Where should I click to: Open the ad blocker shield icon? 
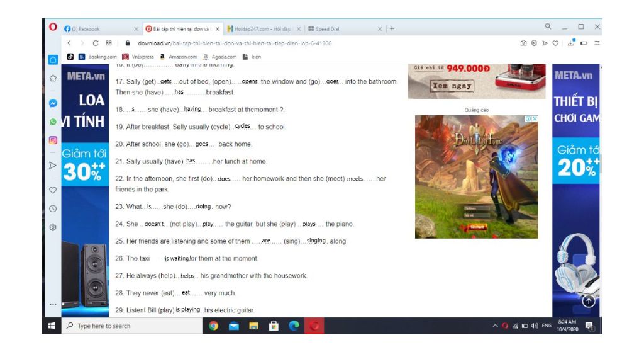[x=534, y=43]
